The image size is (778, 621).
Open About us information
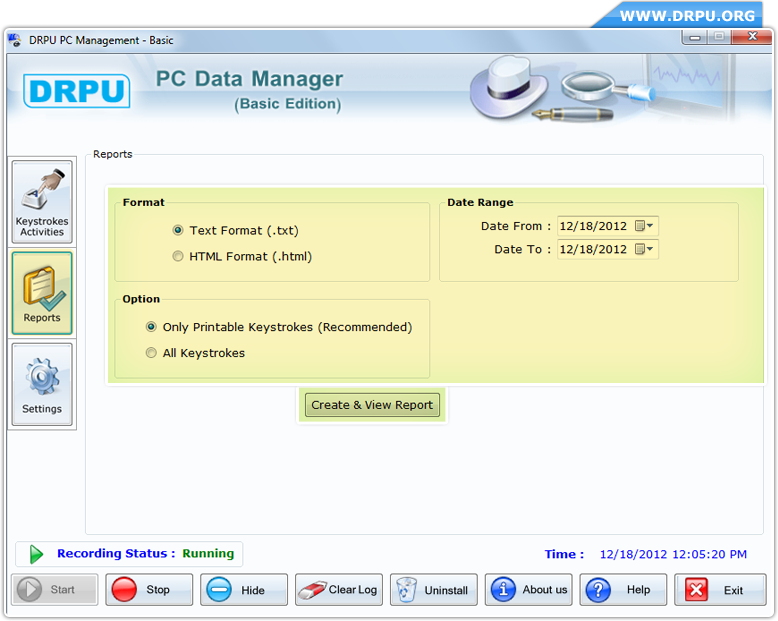(x=528, y=590)
